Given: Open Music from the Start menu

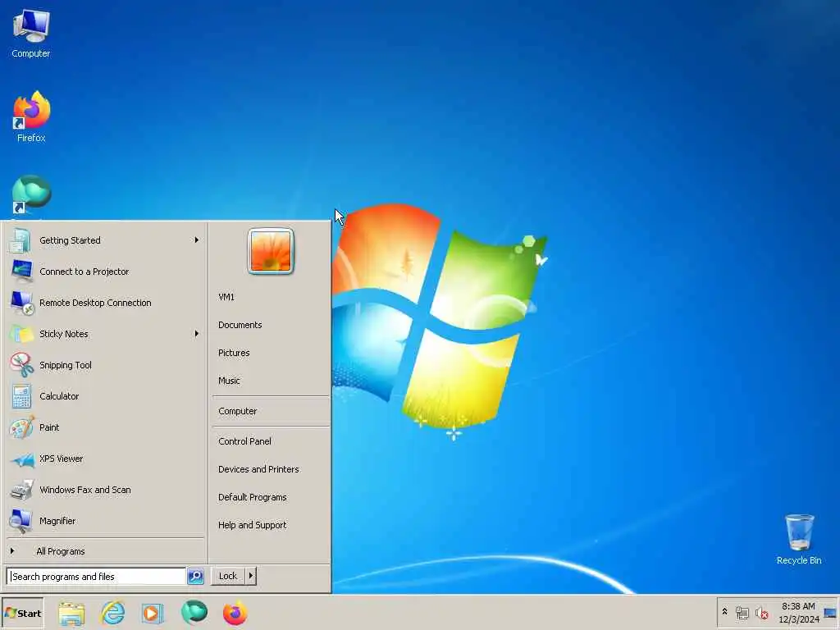Looking at the screenshot, I should pyautogui.click(x=229, y=381).
